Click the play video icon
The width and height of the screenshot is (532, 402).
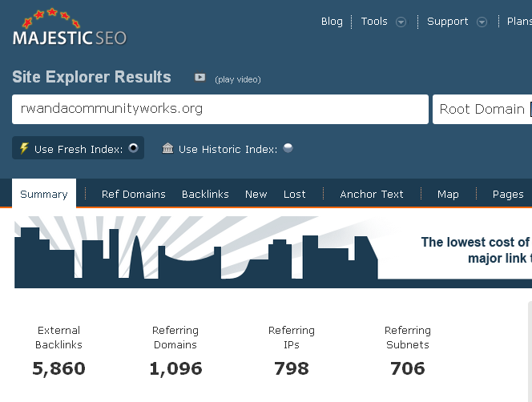(200, 78)
